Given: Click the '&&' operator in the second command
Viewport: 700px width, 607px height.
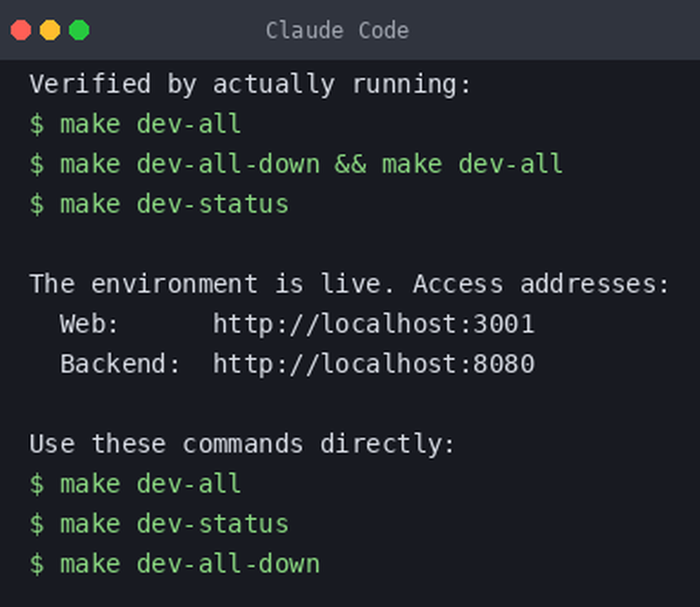Looking at the screenshot, I should pos(350,164).
